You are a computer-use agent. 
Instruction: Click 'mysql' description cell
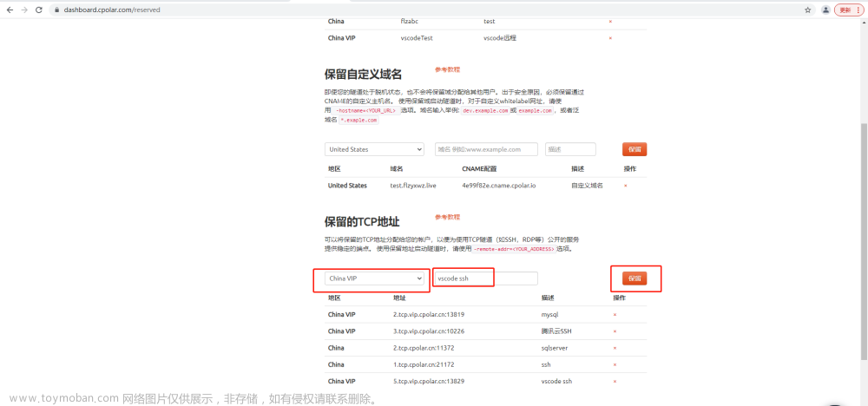coord(549,315)
